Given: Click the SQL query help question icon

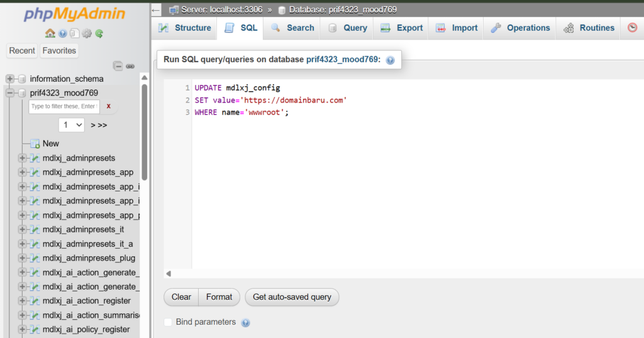Looking at the screenshot, I should pyautogui.click(x=390, y=60).
